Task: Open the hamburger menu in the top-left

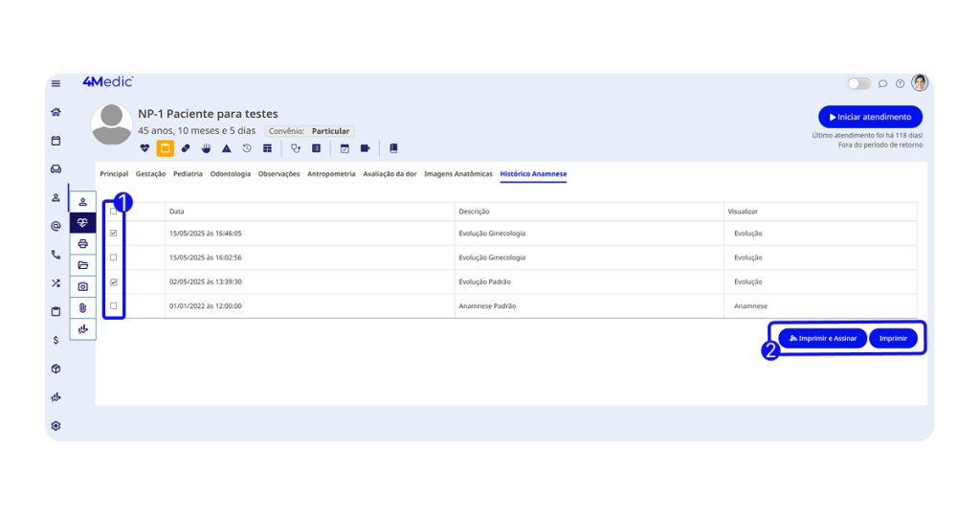Action: [x=56, y=84]
